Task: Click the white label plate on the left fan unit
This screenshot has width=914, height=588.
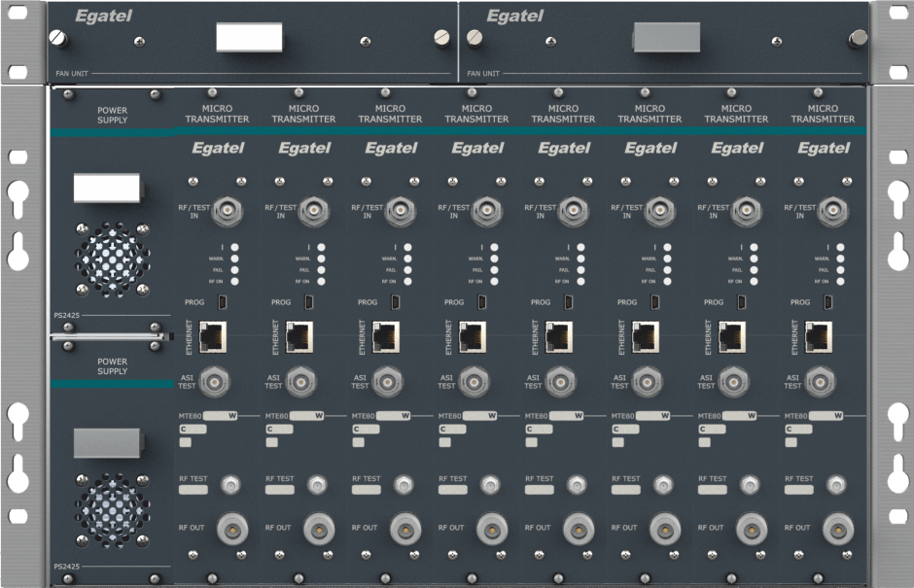Action: (x=249, y=37)
